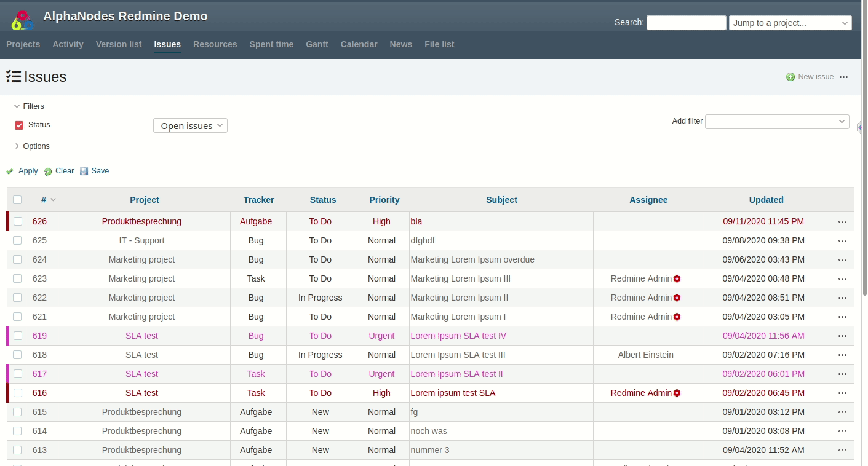Click the gear icon beside Redmine Admin on issue 623
Image resolution: width=868 pixels, height=466 pixels.
pyautogui.click(x=677, y=278)
